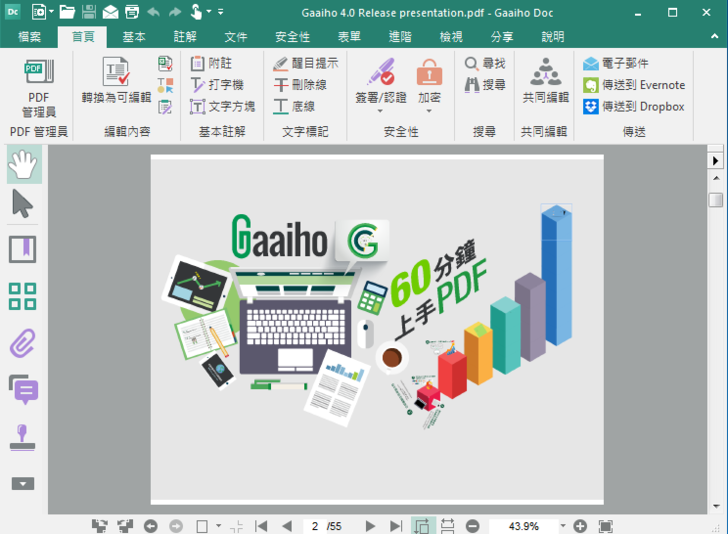
Task: Switch to 進階 tab
Action: click(x=400, y=37)
